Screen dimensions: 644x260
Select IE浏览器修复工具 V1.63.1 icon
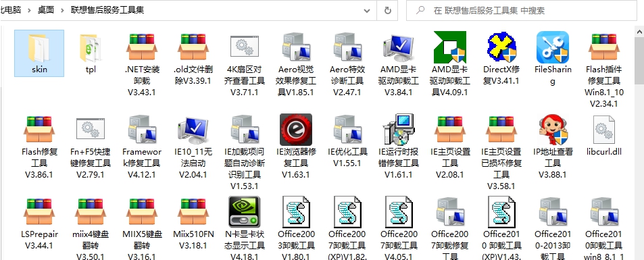[296, 130]
